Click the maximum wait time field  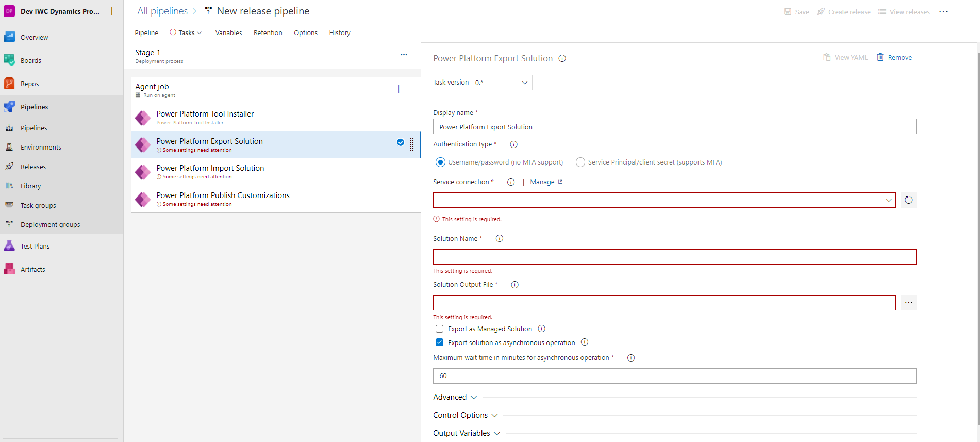coord(675,376)
